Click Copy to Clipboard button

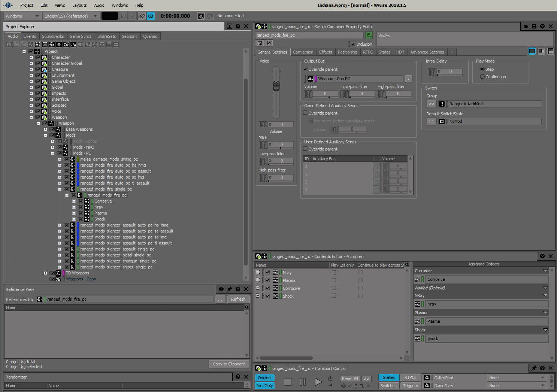point(229,364)
